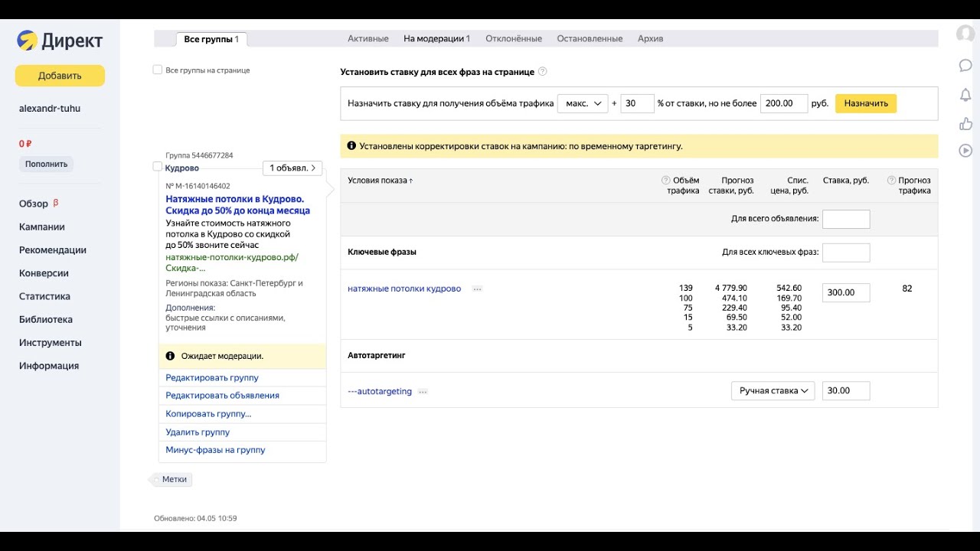Click the Yandex Direct logo
980x551 pixels.
click(x=60, y=41)
